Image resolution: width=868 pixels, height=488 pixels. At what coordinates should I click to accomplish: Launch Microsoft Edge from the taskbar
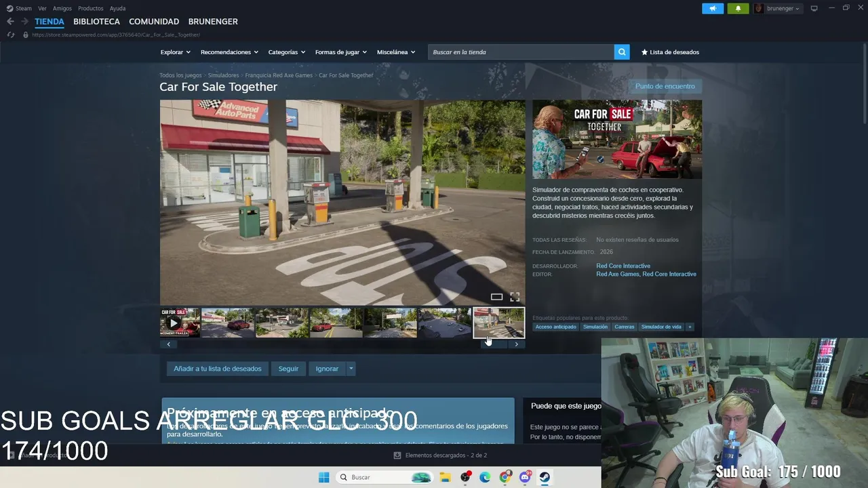[485, 477]
